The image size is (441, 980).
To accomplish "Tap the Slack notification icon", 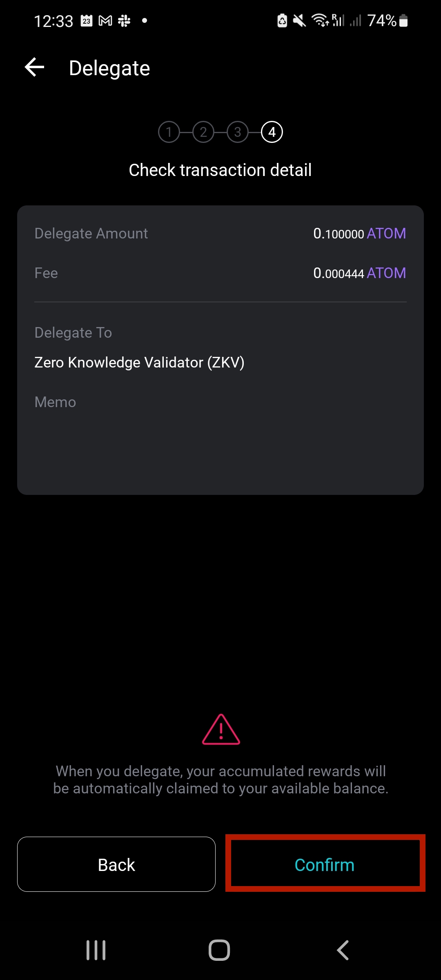I will 124,20.
